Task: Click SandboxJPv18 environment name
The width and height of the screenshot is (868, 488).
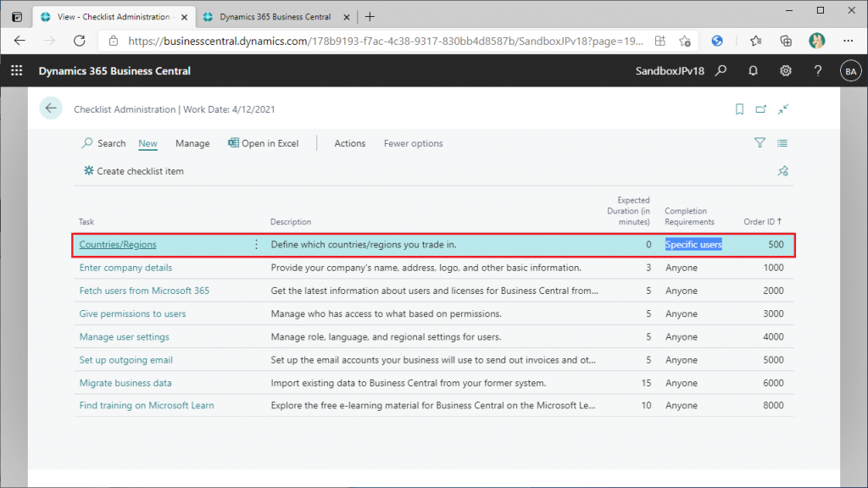Action: click(x=670, y=71)
